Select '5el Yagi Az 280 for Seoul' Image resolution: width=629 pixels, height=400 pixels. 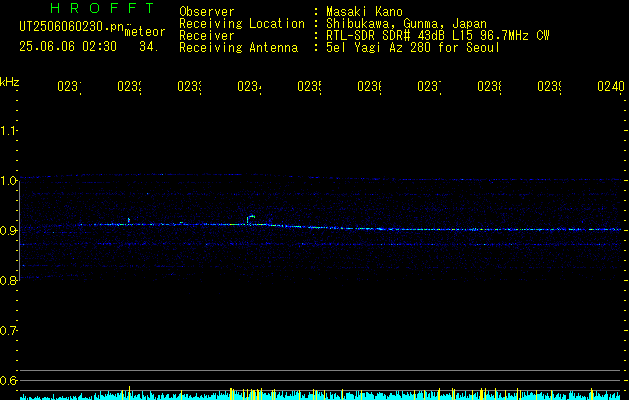(413, 48)
